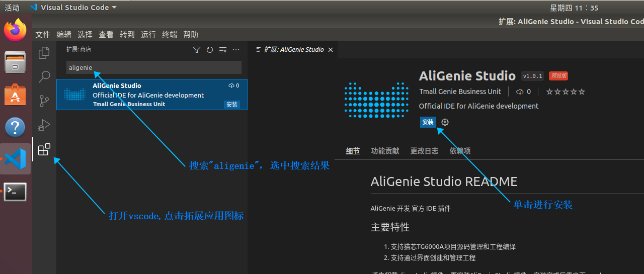Switch to the 细节 tab
The height and width of the screenshot is (274, 644).
coord(353,151)
